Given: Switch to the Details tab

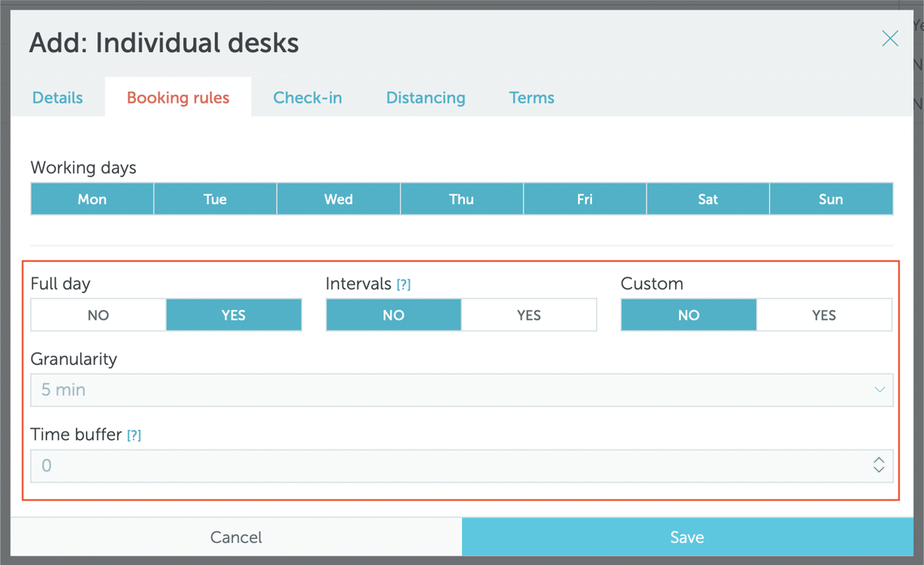Looking at the screenshot, I should (57, 97).
